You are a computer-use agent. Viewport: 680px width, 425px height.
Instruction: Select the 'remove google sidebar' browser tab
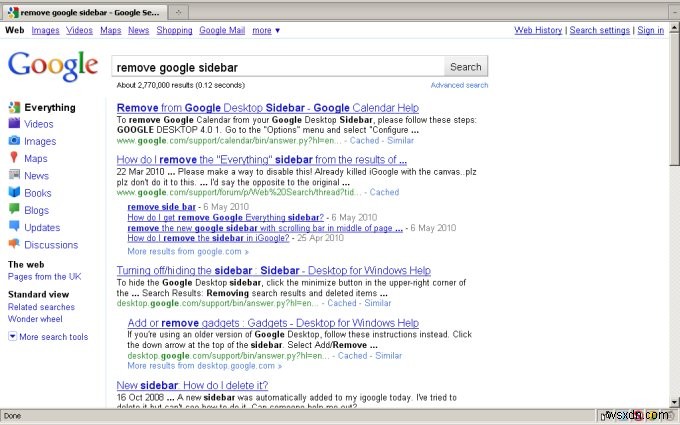click(x=85, y=13)
